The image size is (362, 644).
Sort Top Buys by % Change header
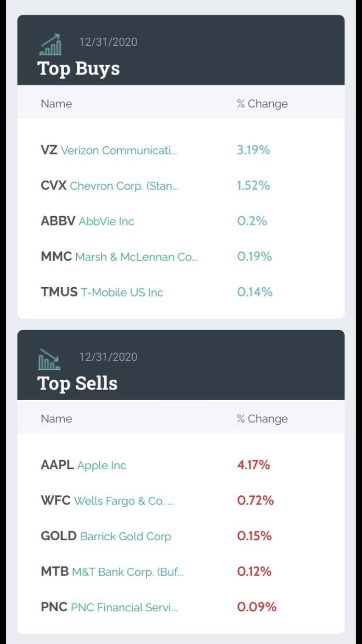coord(262,104)
